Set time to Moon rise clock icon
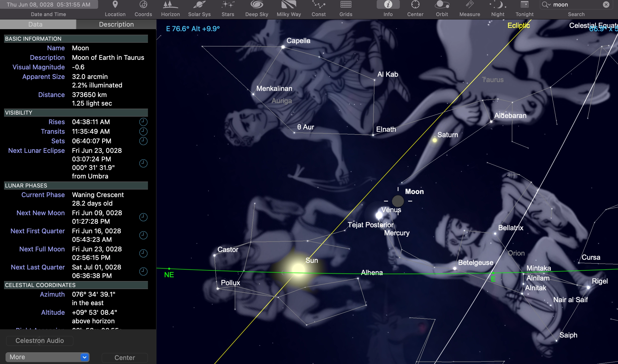The height and width of the screenshot is (364, 618). [x=143, y=122]
